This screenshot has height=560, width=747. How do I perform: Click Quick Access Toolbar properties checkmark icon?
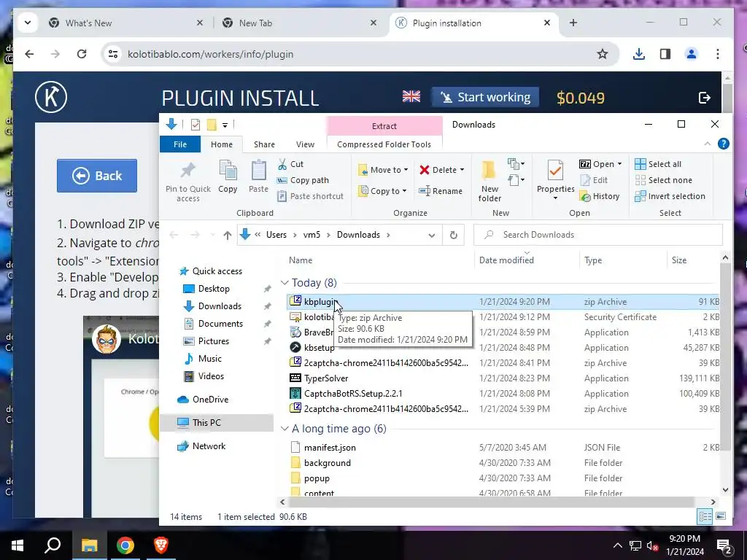point(196,125)
